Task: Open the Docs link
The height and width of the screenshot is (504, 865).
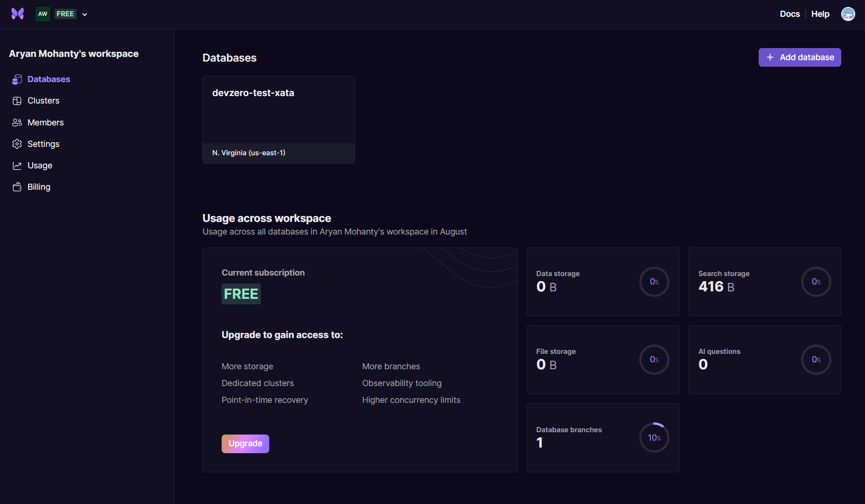Action: (789, 14)
